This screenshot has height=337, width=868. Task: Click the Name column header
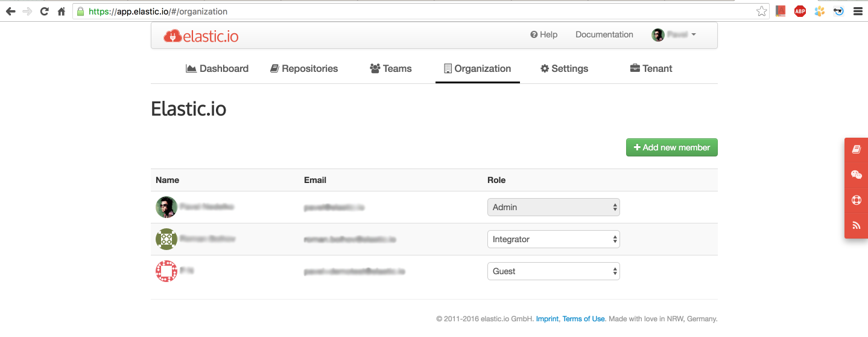167,180
